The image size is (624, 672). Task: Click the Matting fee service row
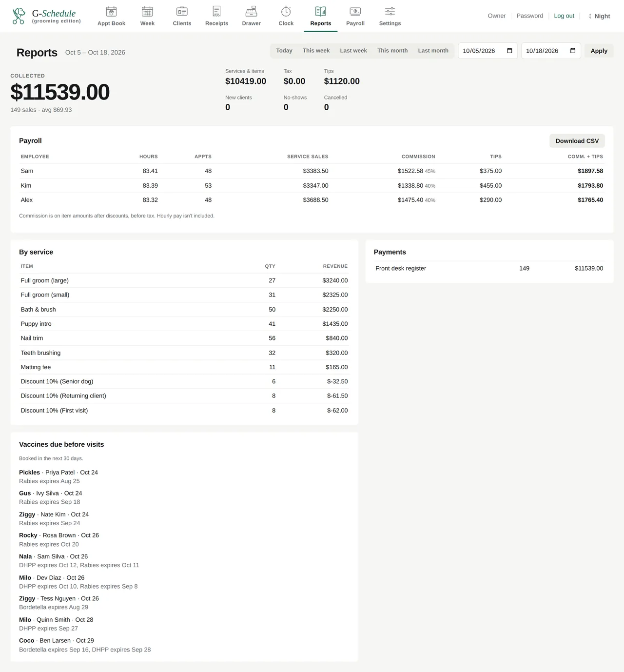pyautogui.click(x=184, y=367)
